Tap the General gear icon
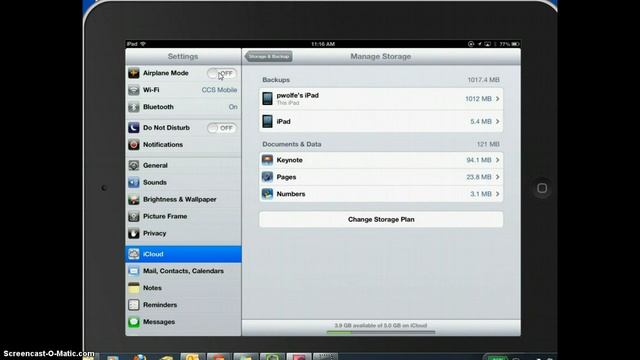Viewport: 640px width, 360px height. pos(133,165)
